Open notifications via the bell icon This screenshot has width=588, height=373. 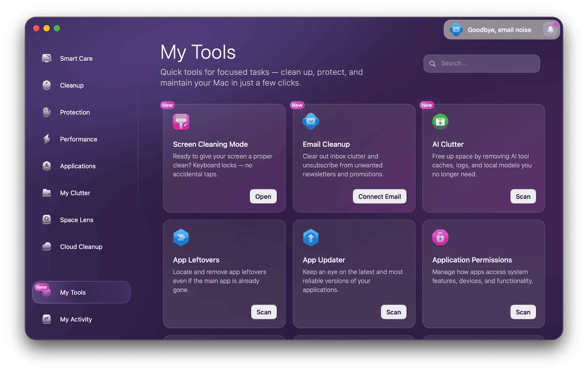(x=550, y=30)
